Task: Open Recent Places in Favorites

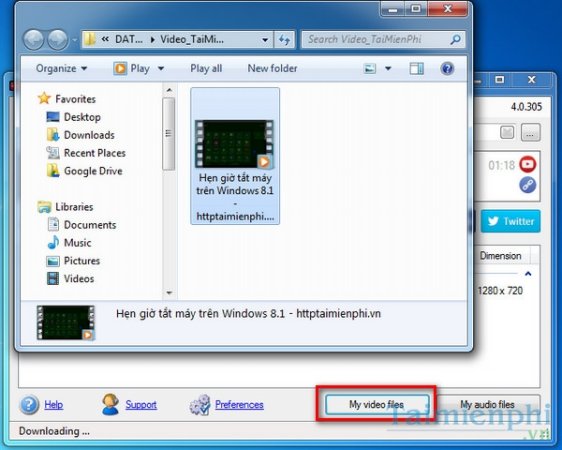Action: tap(95, 153)
